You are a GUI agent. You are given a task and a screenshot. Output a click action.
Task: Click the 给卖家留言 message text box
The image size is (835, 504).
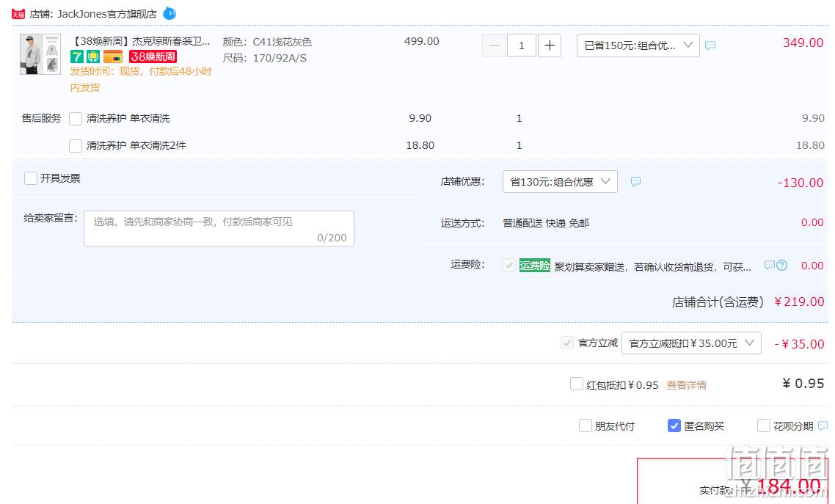[219, 228]
